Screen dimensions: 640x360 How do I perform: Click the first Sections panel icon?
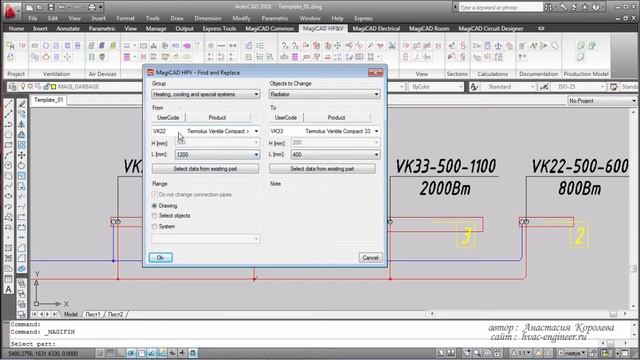[x=451, y=46]
